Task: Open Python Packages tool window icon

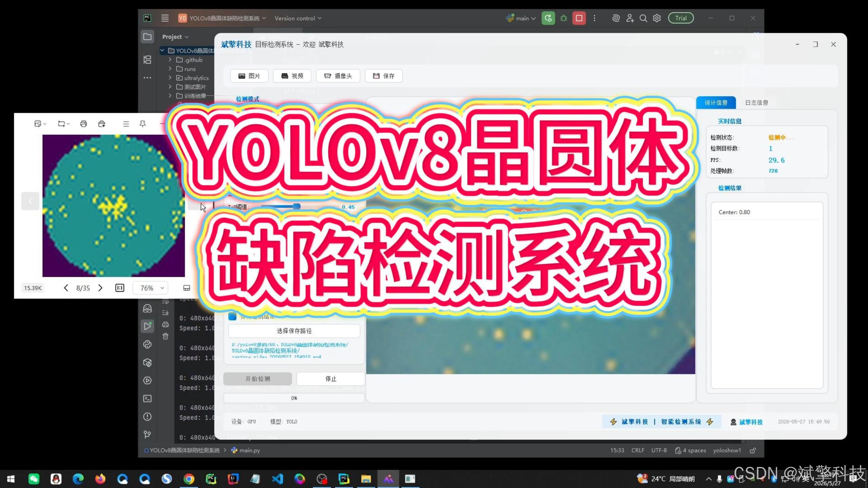Action: (147, 362)
